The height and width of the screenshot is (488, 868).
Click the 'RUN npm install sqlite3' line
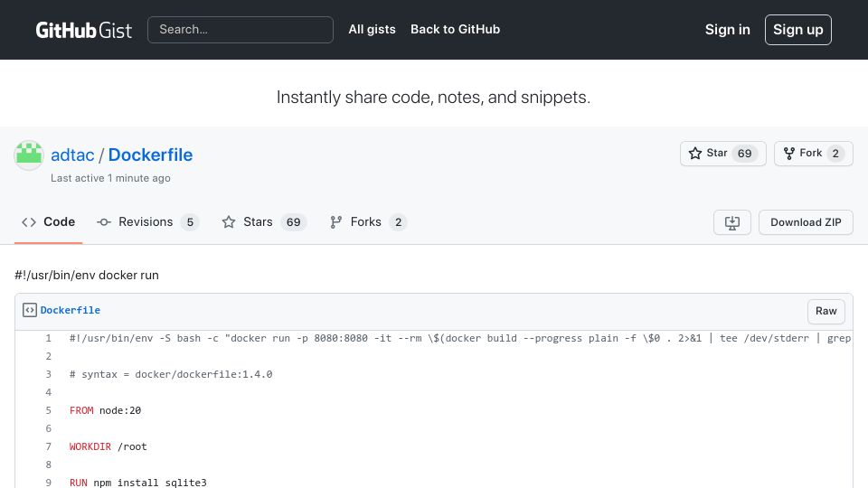point(137,483)
